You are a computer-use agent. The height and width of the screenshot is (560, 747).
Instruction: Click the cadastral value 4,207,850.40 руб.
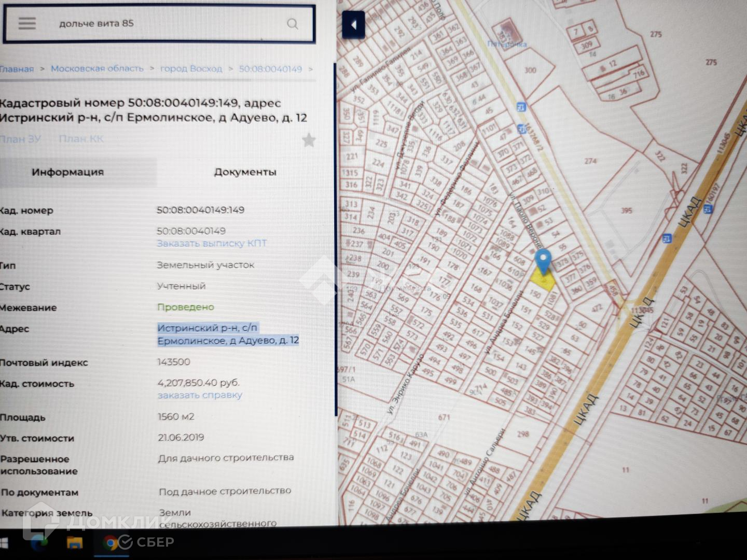coord(199,383)
